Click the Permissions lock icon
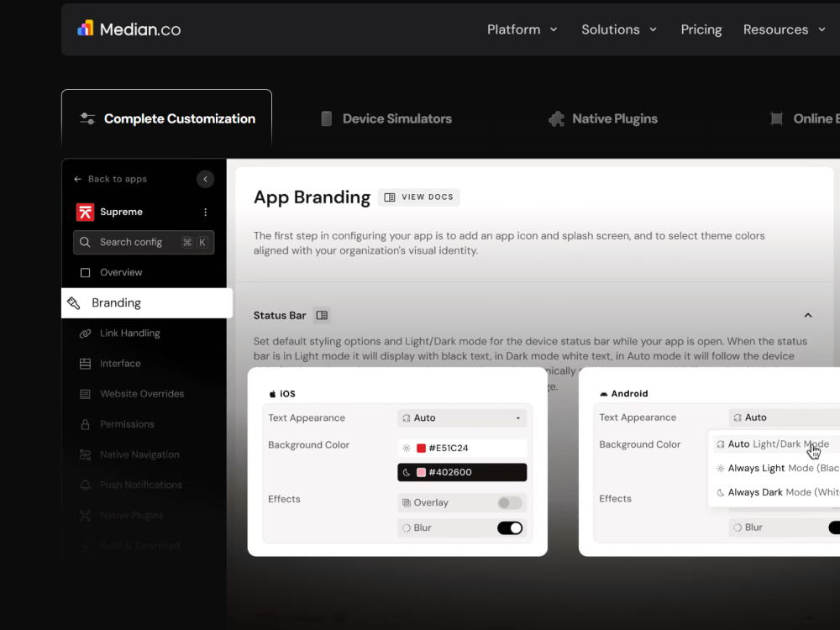Viewport: 840px width, 630px height. 85,424
